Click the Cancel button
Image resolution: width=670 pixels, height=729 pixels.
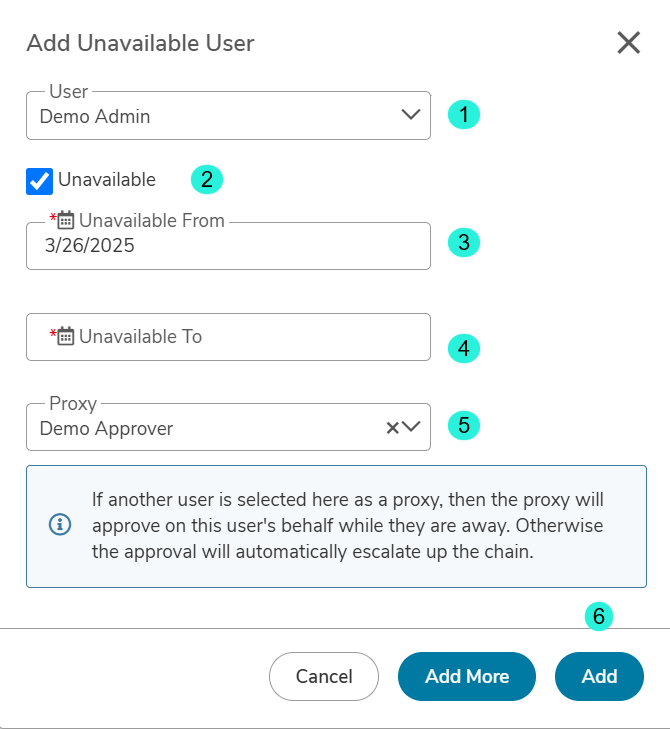pyautogui.click(x=324, y=676)
